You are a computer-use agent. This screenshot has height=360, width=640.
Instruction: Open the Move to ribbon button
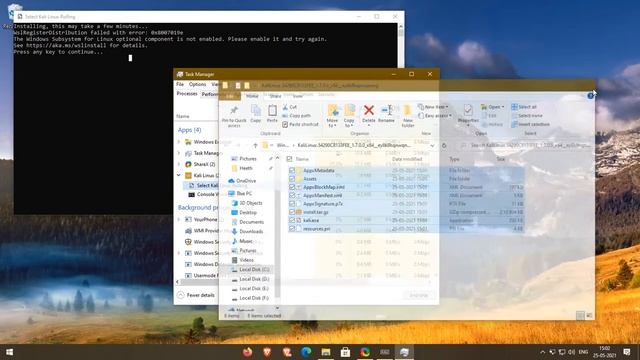(333, 116)
